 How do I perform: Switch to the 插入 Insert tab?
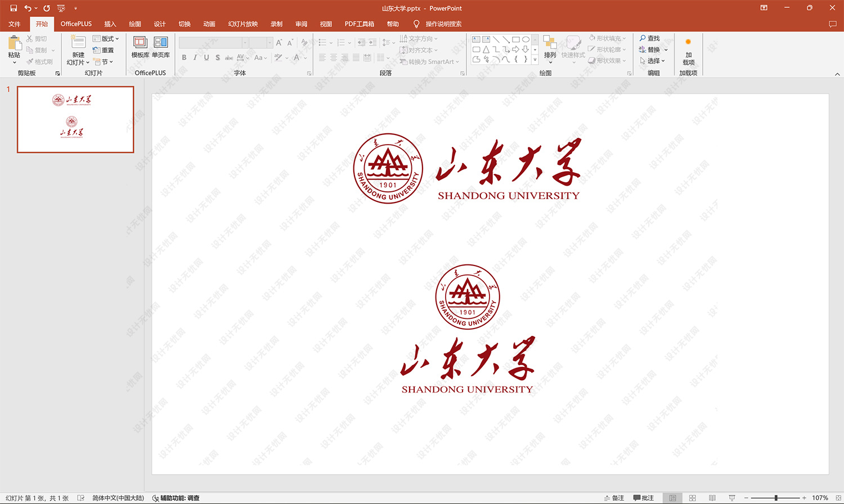(x=110, y=24)
